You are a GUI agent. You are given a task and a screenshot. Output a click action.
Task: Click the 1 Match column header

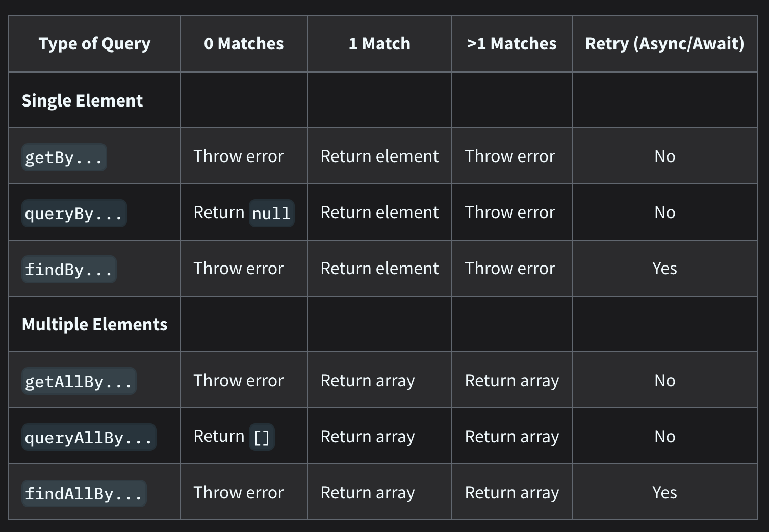(x=379, y=44)
